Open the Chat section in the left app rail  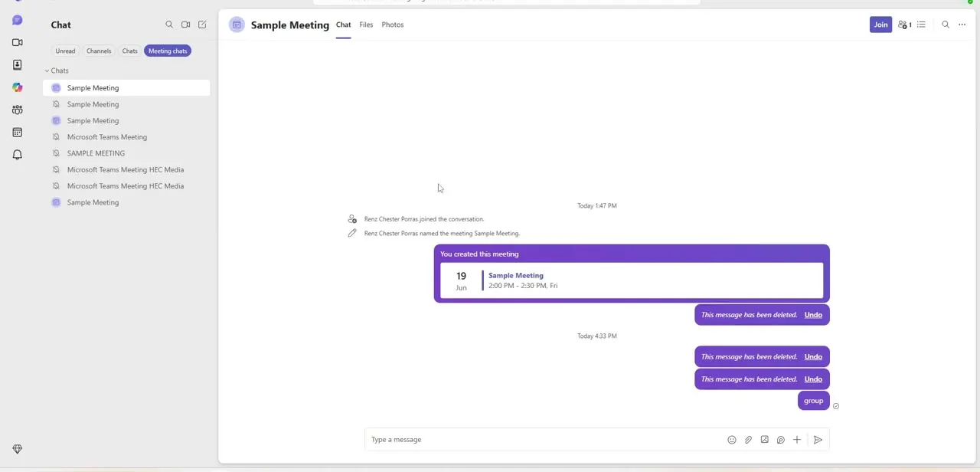17,20
